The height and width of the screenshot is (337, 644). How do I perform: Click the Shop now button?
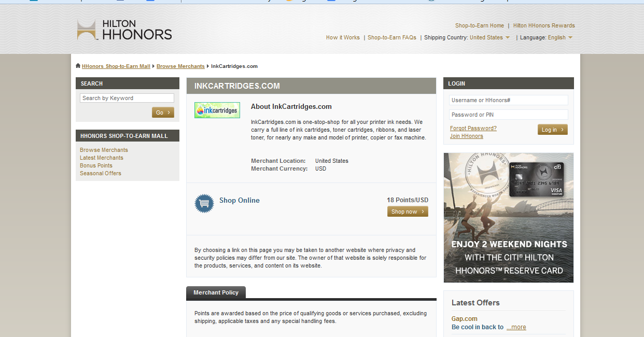tap(408, 212)
